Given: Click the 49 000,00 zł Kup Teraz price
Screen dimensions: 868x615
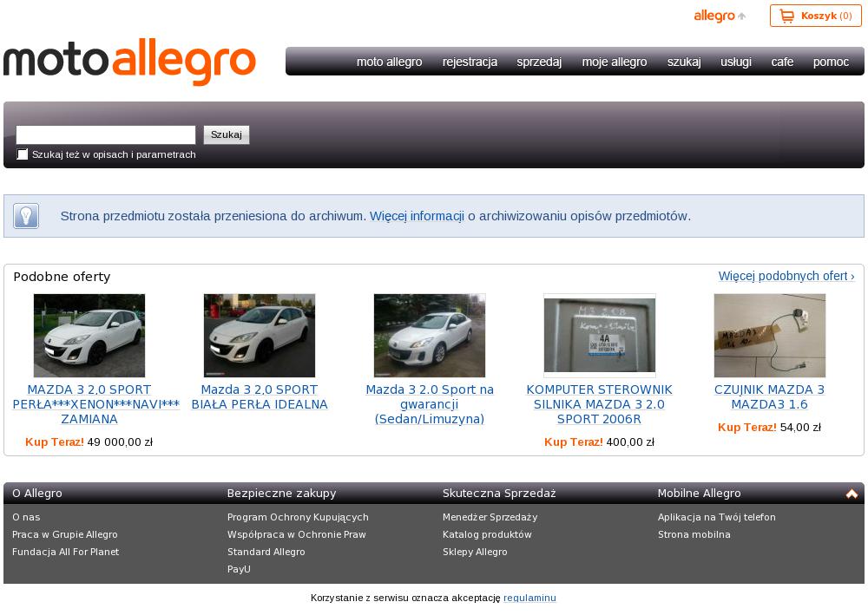Looking at the screenshot, I should (x=89, y=442).
